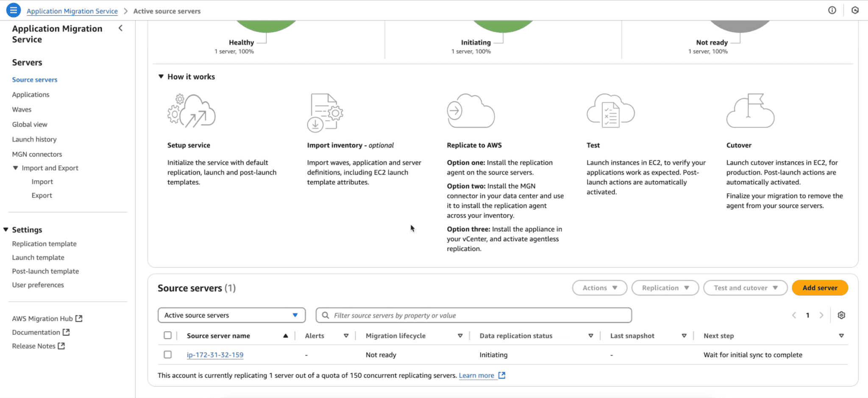Click the Import inventory document icon
This screenshot has height=398, width=868.
325,113
